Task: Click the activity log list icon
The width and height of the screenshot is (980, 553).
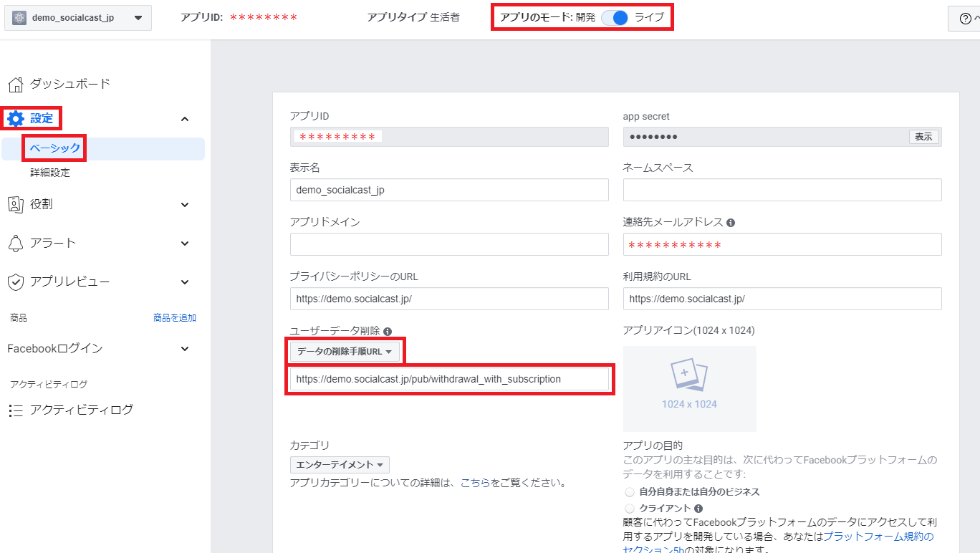Action: coord(16,410)
